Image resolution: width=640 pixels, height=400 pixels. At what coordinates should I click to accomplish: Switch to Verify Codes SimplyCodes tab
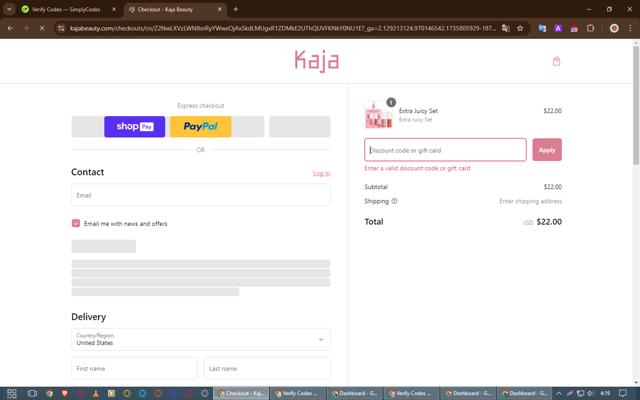[x=69, y=9]
